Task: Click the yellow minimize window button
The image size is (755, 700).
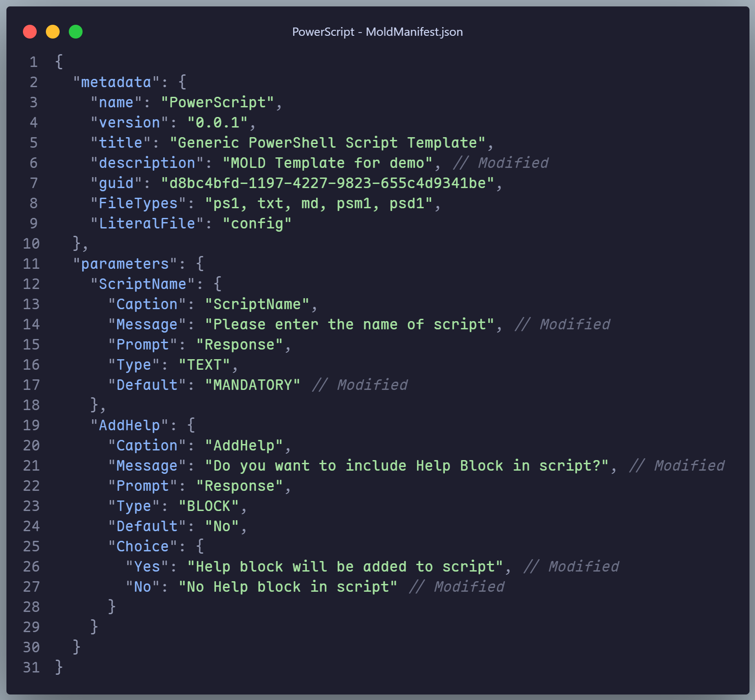Action: click(53, 32)
